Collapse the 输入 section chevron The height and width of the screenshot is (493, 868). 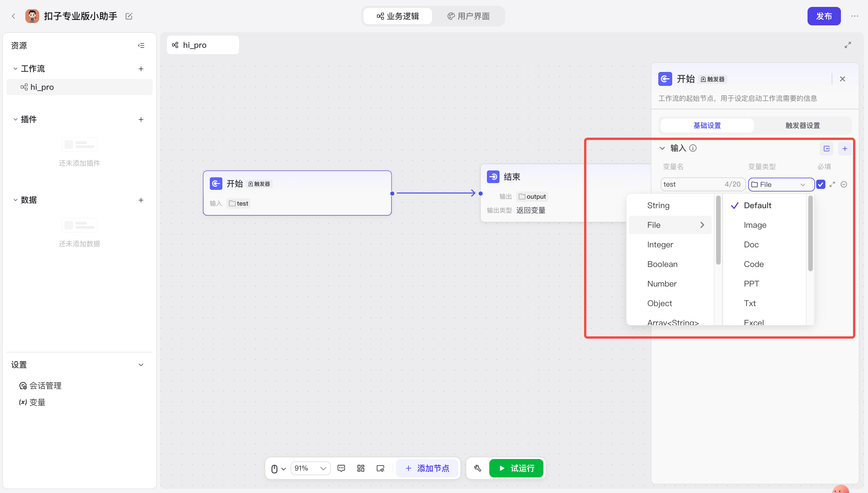click(x=662, y=148)
